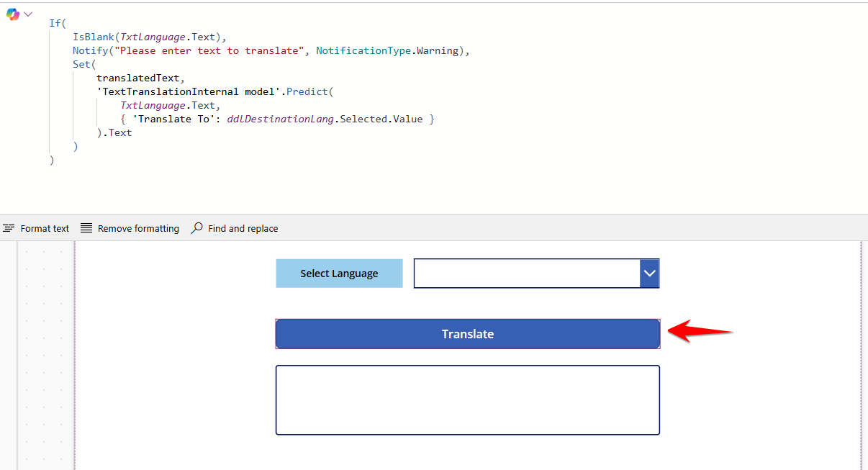The width and height of the screenshot is (868, 470).
Task: Click ddlDestinationLang in the formula
Action: pyautogui.click(x=280, y=119)
